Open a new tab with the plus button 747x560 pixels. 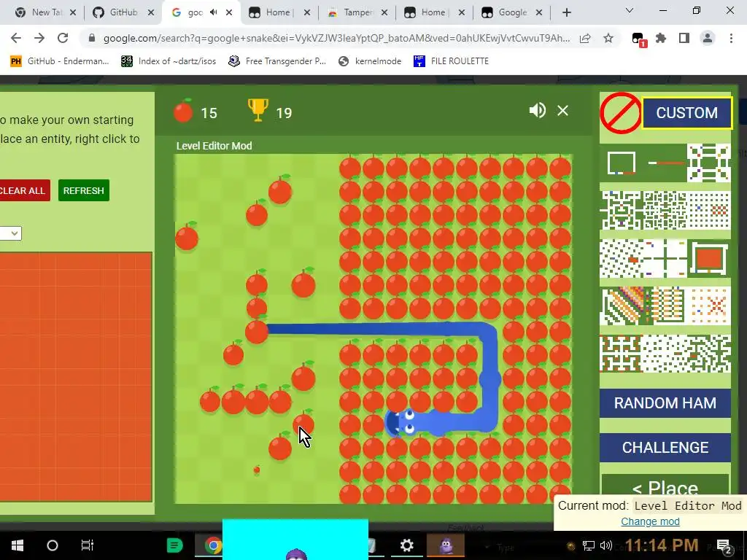[566, 12]
